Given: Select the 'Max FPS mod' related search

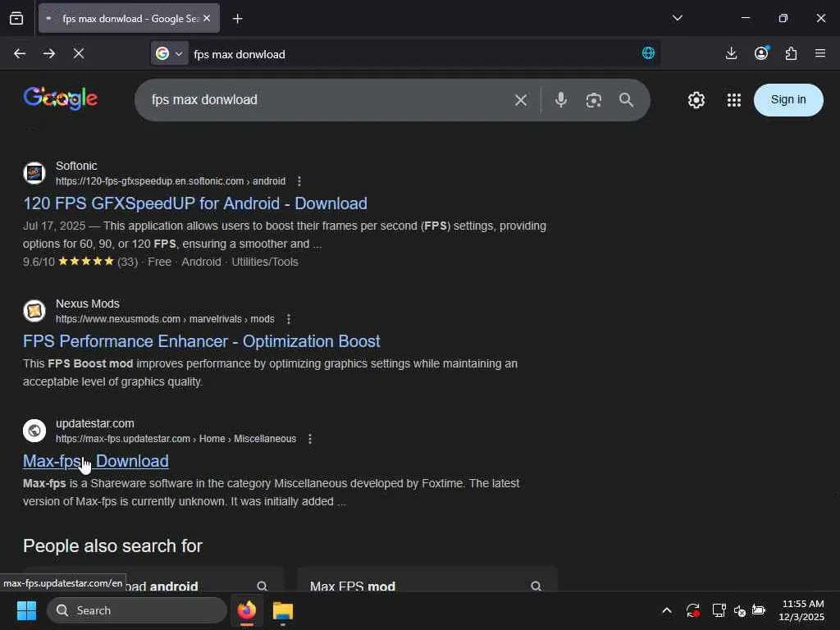Looking at the screenshot, I should (x=427, y=580).
